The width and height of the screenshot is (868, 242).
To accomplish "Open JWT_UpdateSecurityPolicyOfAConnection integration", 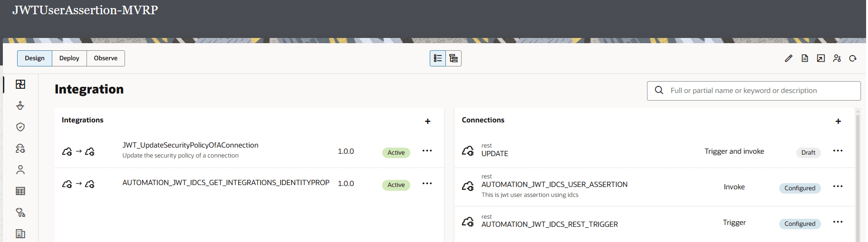I will pos(190,145).
